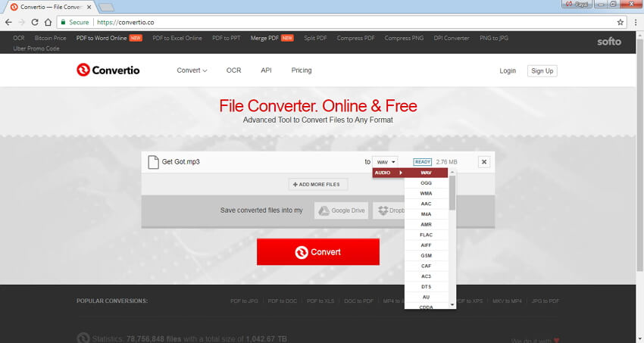
Task: Open MKV to MP4 popular conversion
Action: 507,301
